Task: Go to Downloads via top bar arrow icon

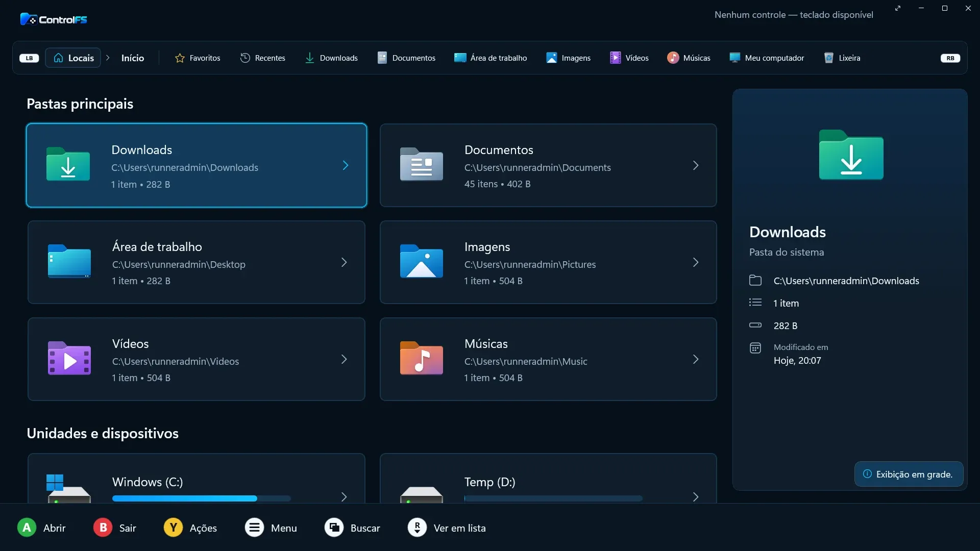Action: (x=331, y=58)
